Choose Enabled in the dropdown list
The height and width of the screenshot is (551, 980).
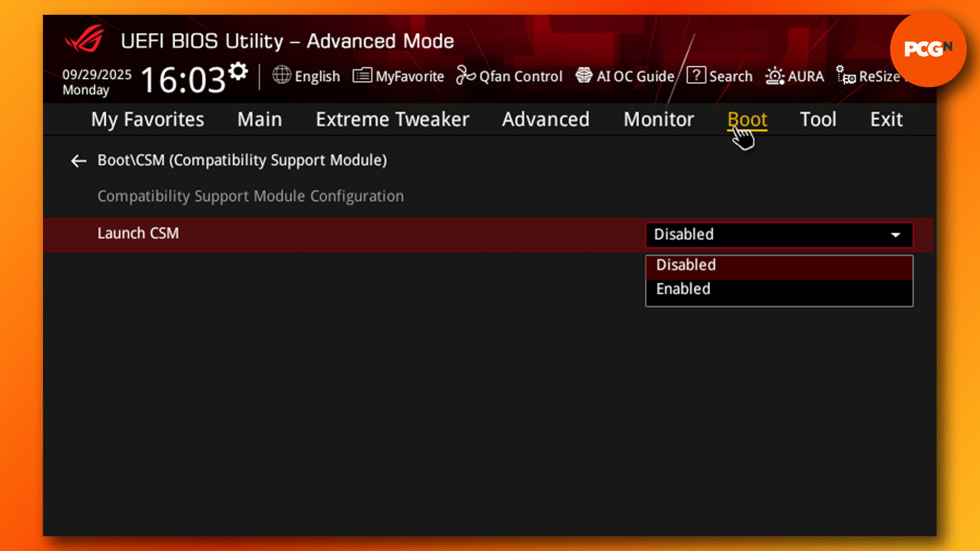point(779,289)
